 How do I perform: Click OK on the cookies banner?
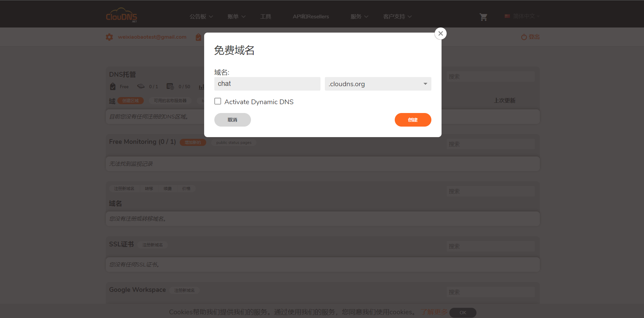[463, 313]
